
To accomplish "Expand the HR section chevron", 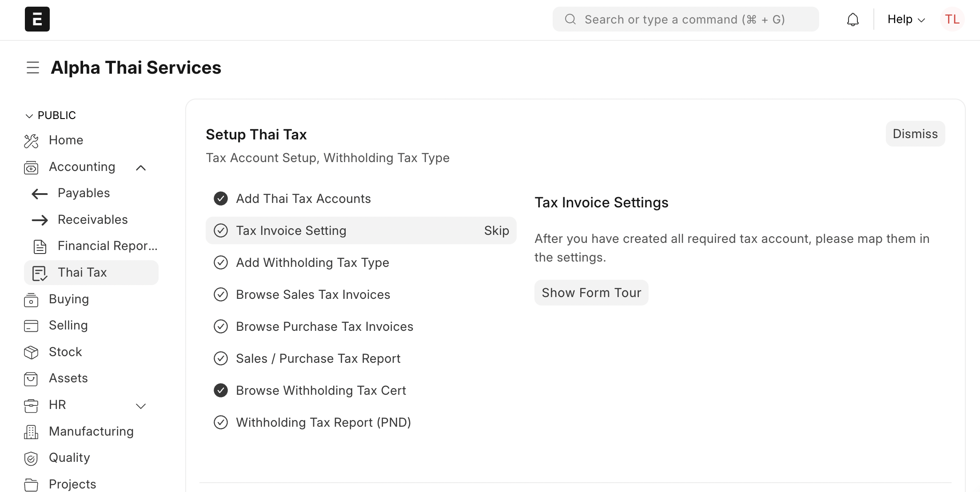I will point(141,405).
